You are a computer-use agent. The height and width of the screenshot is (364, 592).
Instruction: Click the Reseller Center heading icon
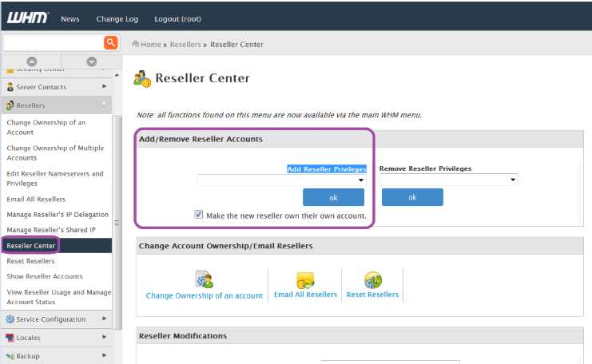(142, 78)
